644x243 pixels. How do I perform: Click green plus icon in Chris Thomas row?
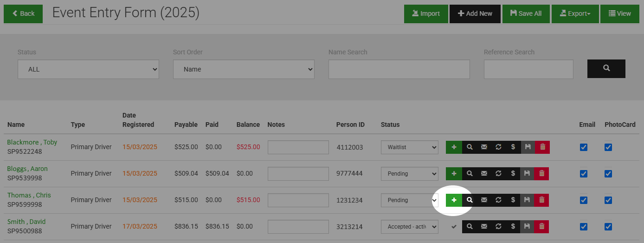point(454,200)
